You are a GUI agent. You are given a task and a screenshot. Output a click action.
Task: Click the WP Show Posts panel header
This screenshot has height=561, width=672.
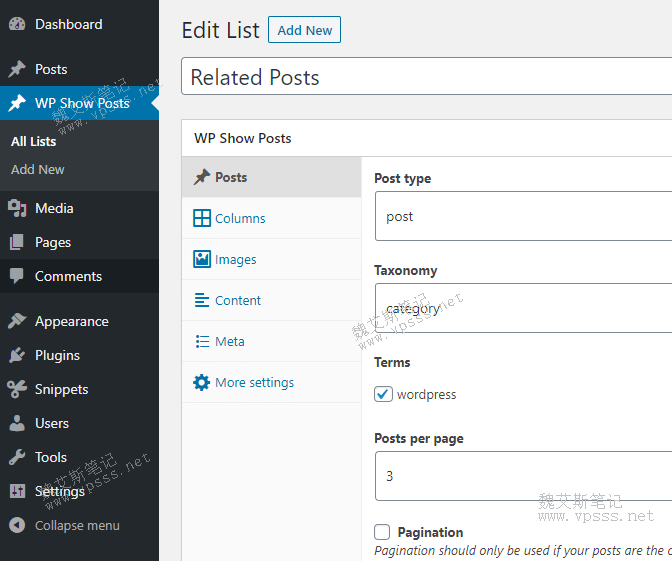(x=426, y=138)
